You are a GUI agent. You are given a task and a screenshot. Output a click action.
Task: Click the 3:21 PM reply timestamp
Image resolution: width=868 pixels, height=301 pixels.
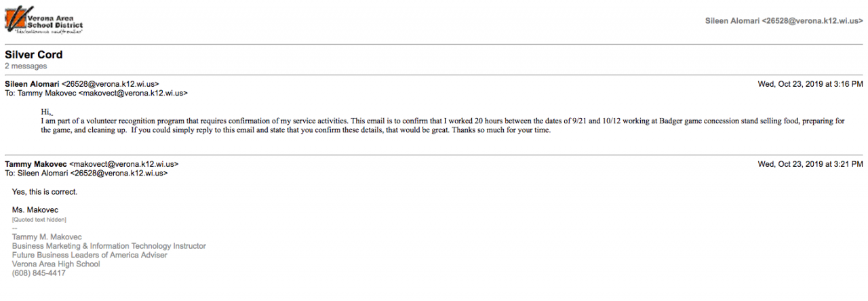(810, 164)
